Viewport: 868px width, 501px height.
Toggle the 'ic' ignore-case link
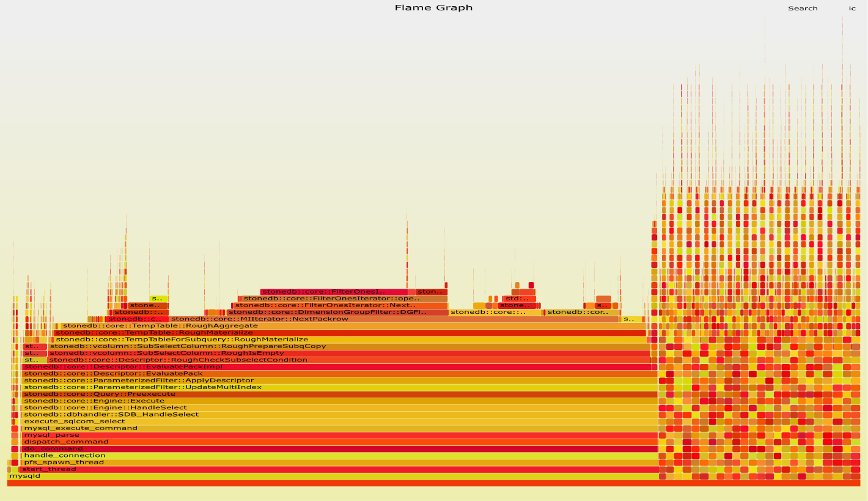(x=852, y=8)
